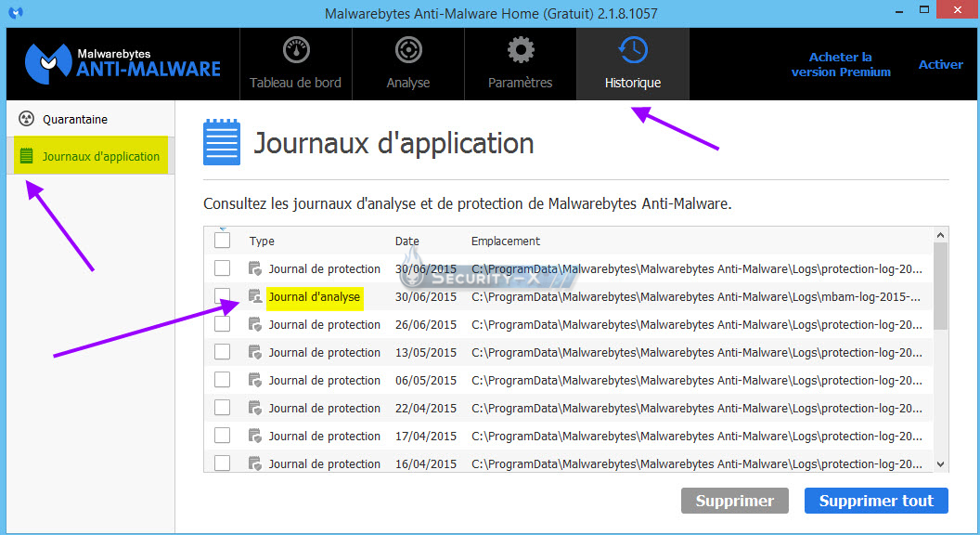Toggle the select-all checkbox in the header
980x535 pixels.
click(x=222, y=241)
